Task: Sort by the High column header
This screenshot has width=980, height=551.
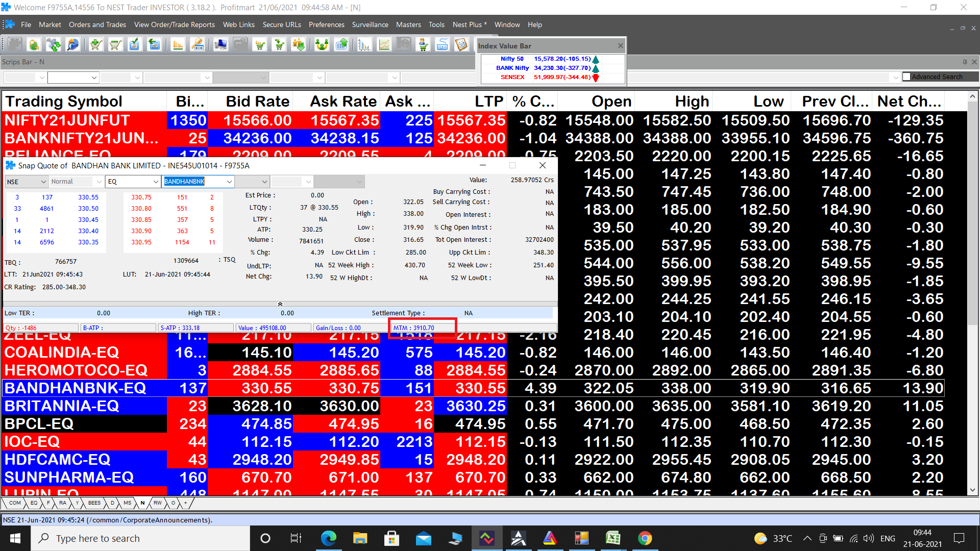Action: pyautogui.click(x=674, y=102)
